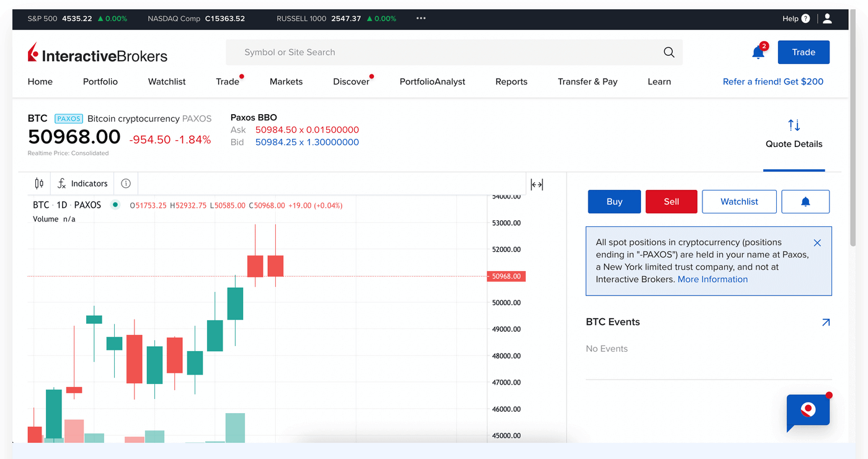Open the Indicators fx tool
This screenshot has width=868, height=459.
click(x=82, y=184)
